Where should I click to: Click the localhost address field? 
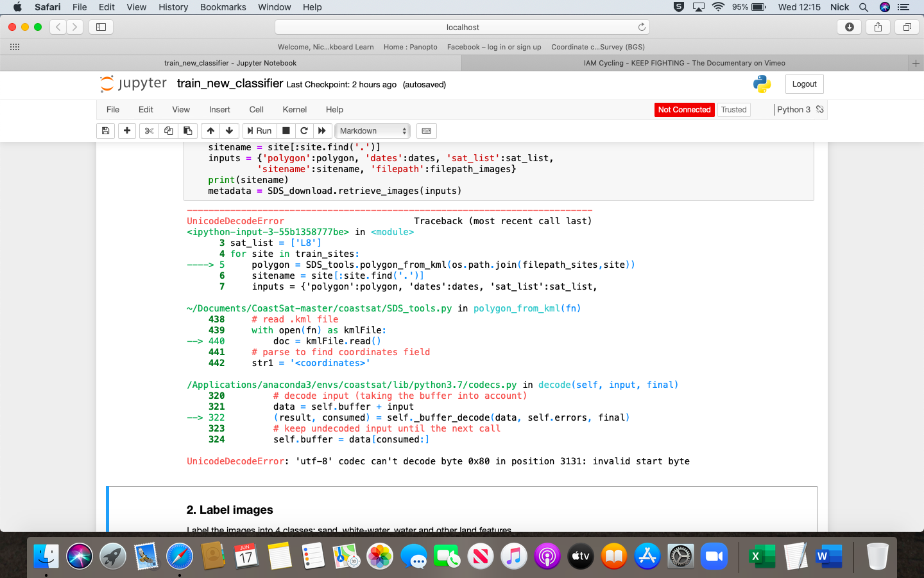[x=461, y=27]
